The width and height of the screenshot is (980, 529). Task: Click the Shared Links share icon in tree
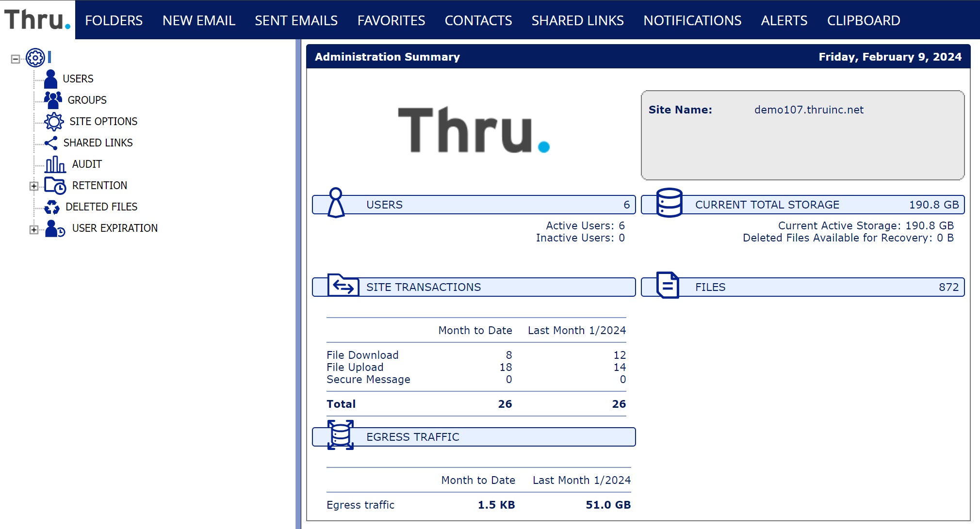(51, 143)
